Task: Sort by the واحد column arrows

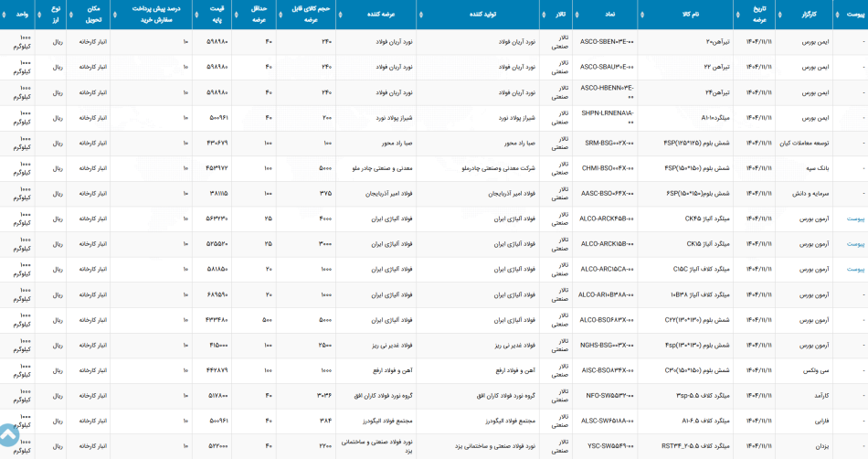Action: (4, 15)
